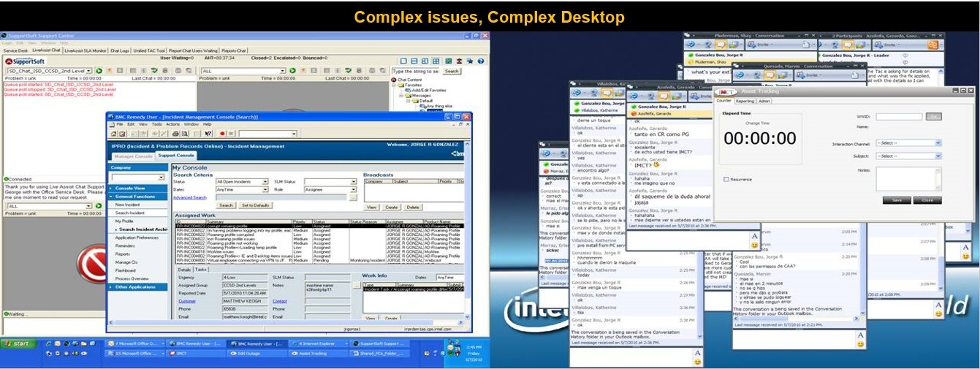Click the Set to Defaults button
This screenshot has width=980, height=369.
256,205
